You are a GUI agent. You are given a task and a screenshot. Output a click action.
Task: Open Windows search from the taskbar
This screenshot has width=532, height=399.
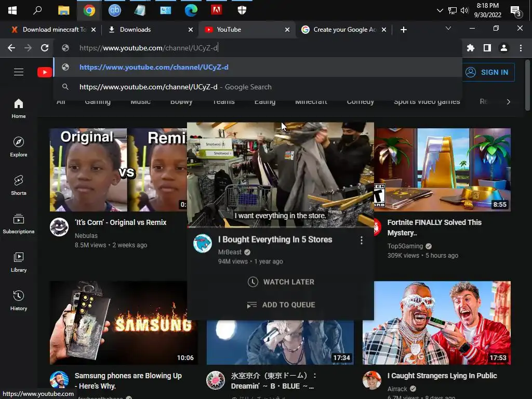[x=37, y=10]
